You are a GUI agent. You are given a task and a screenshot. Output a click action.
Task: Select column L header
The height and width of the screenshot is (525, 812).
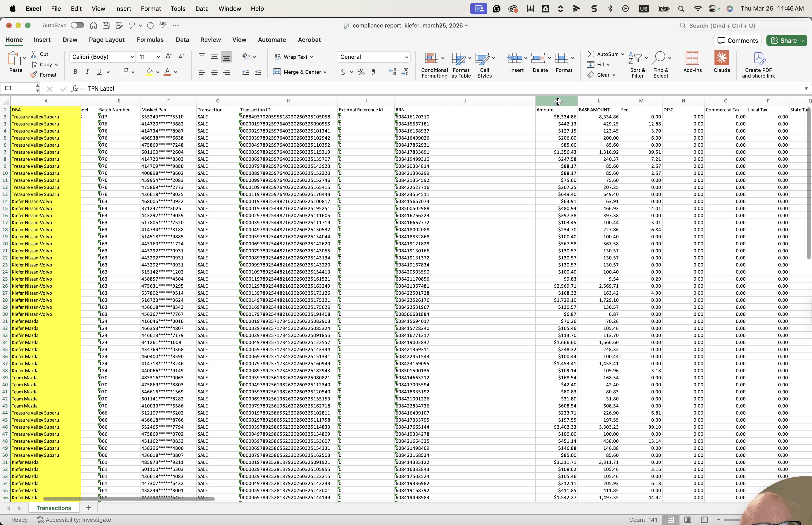(x=598, y=101)
